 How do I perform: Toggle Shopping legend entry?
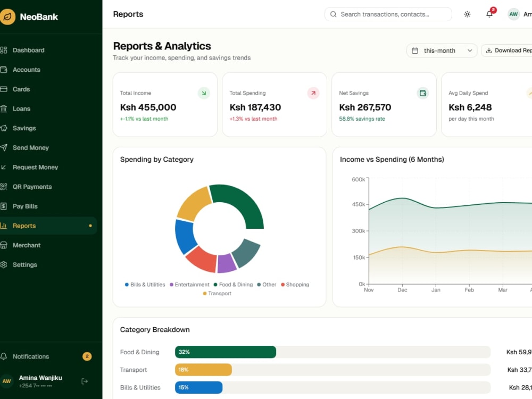click(x=295, y=285)
